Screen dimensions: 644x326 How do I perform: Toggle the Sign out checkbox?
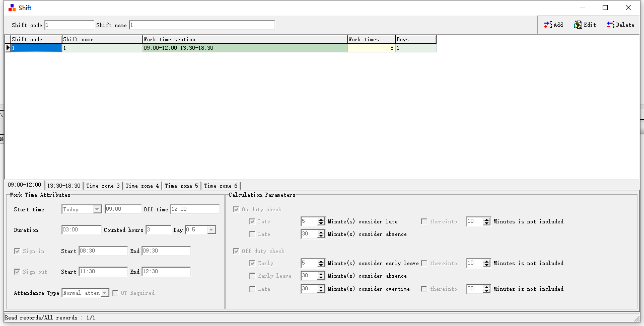[17, 272]
